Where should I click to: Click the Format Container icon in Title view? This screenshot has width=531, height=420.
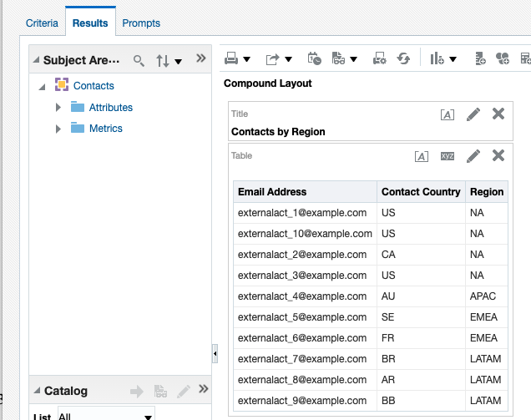click(448, 115)
